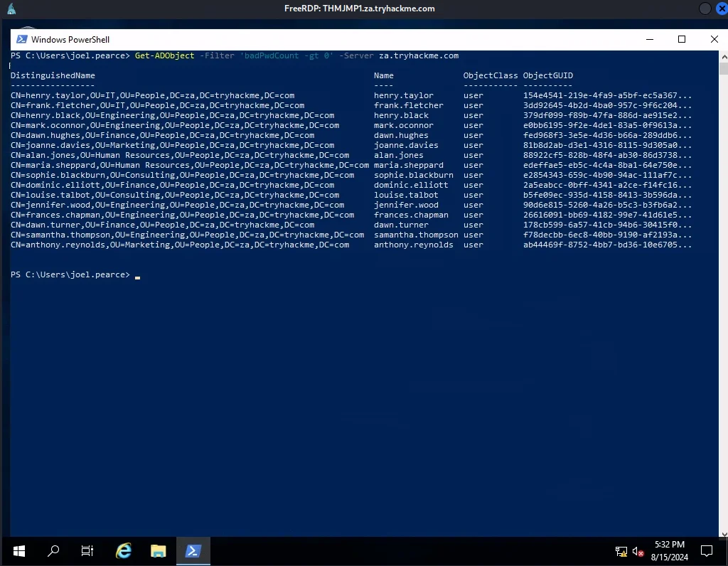Click GUID starting e0bb6195-9f2e
The width and height of the screenshot is (728, 566).
[607, 125]
